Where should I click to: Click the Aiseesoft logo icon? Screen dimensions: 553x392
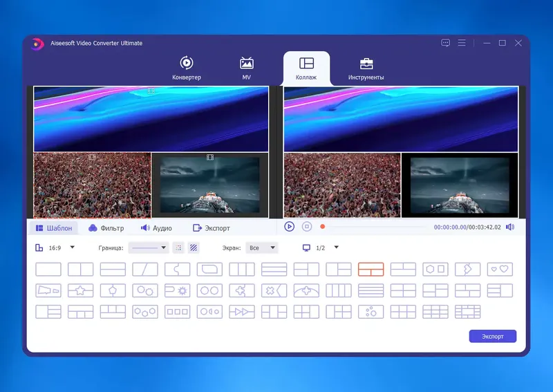pos(37,44)
